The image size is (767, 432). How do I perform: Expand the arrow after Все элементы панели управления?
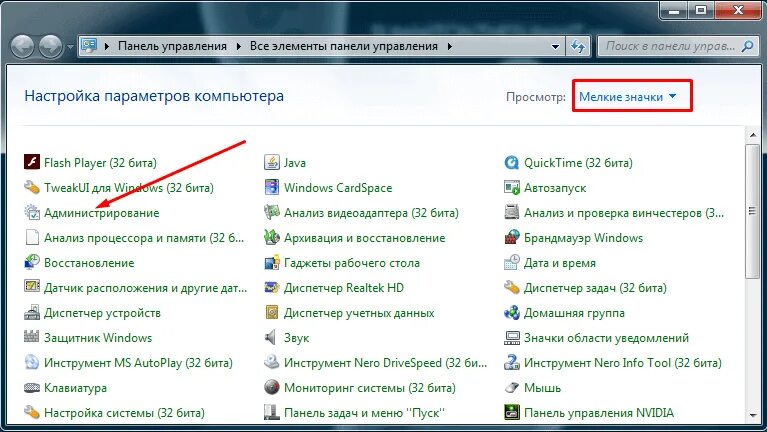tap(450, 46)
